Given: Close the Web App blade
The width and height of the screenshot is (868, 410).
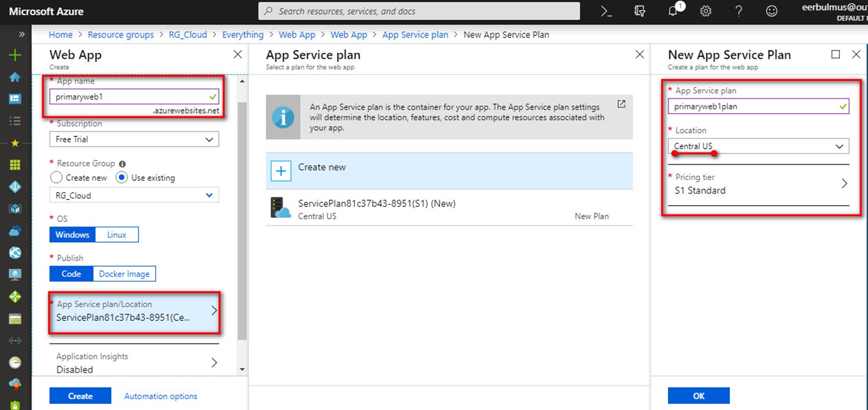Looking at the screenshot, I should (237, 54).
